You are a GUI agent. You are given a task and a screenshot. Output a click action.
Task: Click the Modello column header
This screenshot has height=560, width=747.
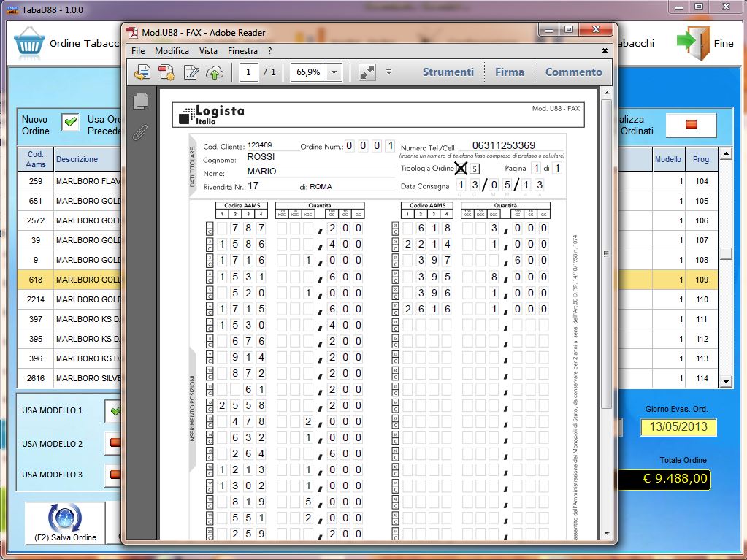tap(668, 159)
